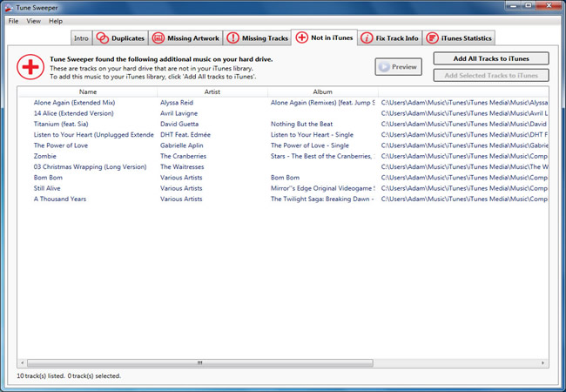Click album 'Alone Again (Remixes) [feat. Jump S'
Viewport: 566px width, 392px height.
[x=323, y=103]
